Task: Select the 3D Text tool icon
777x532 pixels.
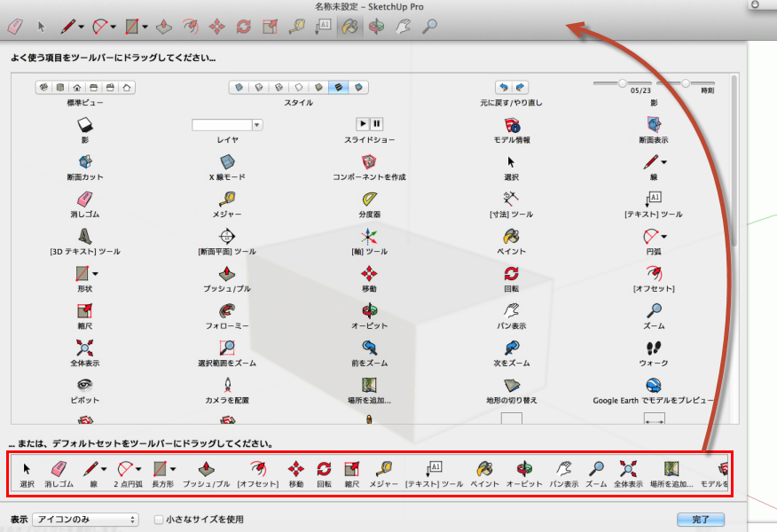Action: coord(86,237)
